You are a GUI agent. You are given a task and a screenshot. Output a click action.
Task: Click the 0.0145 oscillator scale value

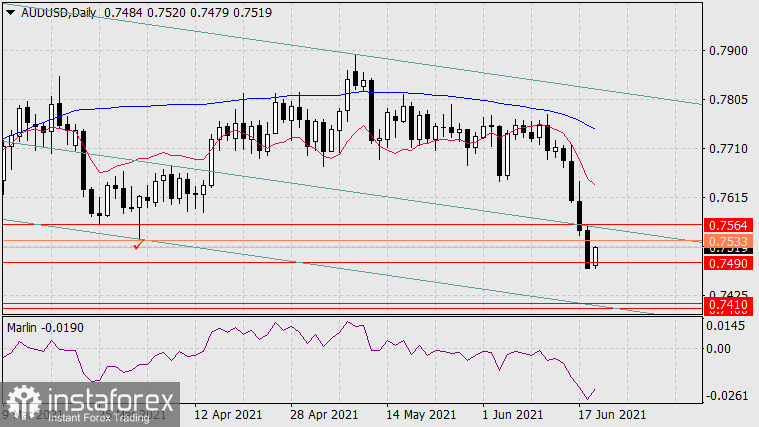coord(725,325)
